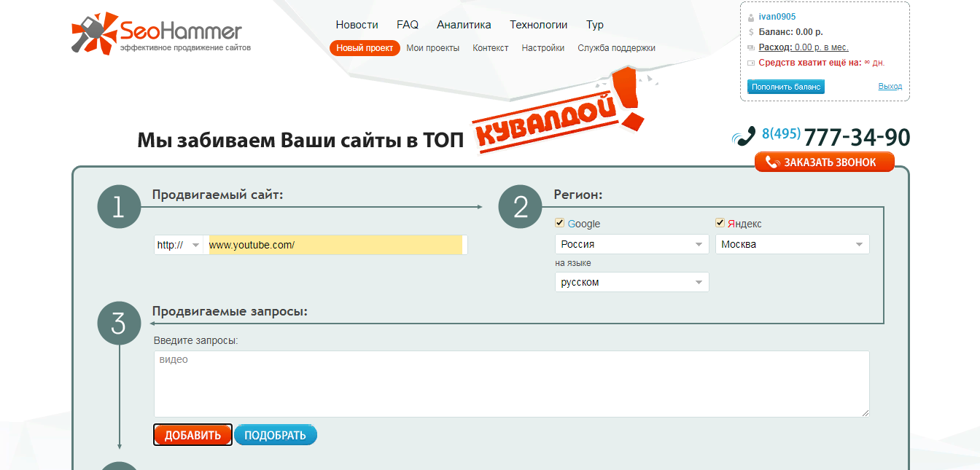Toggle the Google checkbox
The width and height of the screenshot is (980, 470).
tap(560, 223)
